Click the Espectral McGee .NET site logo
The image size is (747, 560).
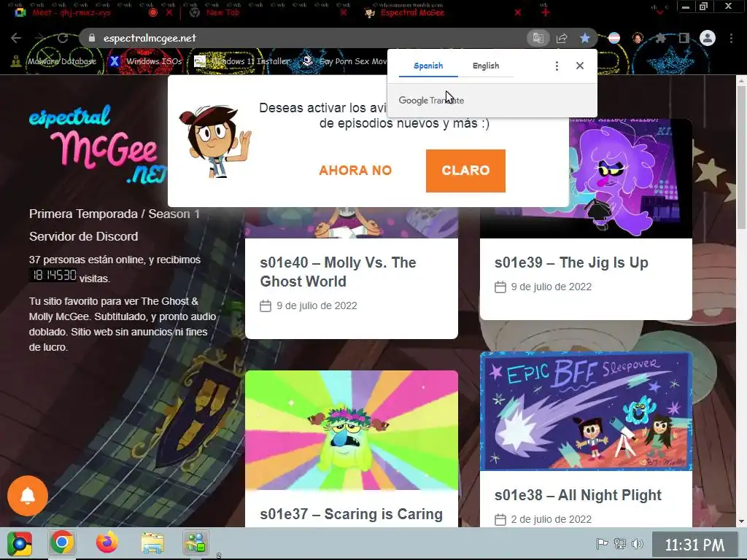[98, 145]
